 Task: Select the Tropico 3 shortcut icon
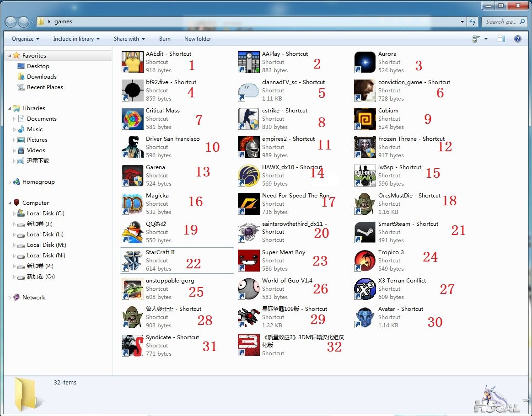click(x=365, y=261)
